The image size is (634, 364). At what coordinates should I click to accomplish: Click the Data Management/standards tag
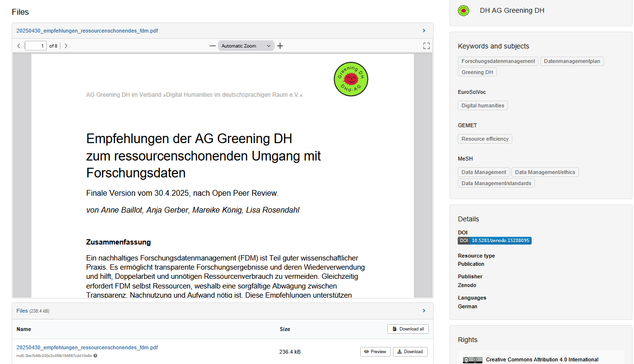(x=496, y=183)
